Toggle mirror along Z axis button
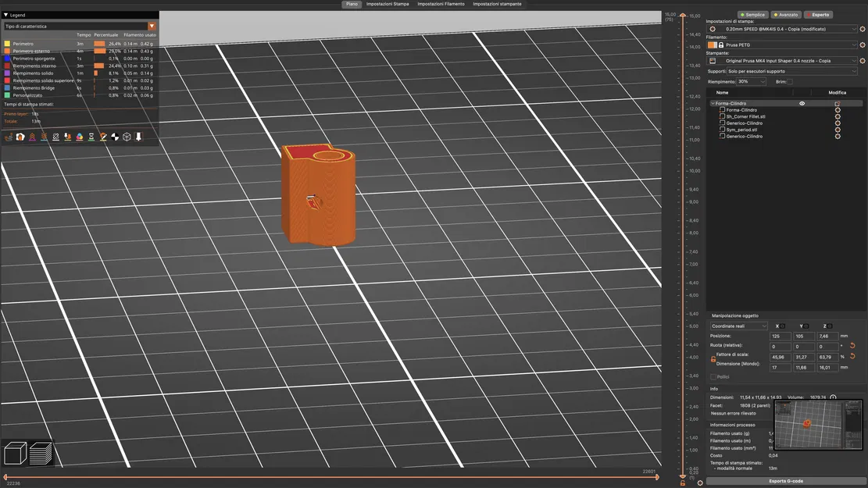 [x=829, y=326]
